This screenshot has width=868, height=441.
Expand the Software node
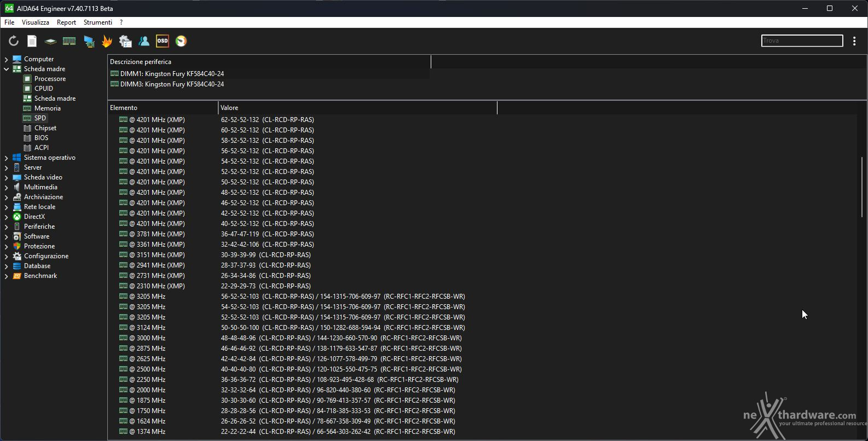[7, 236]
